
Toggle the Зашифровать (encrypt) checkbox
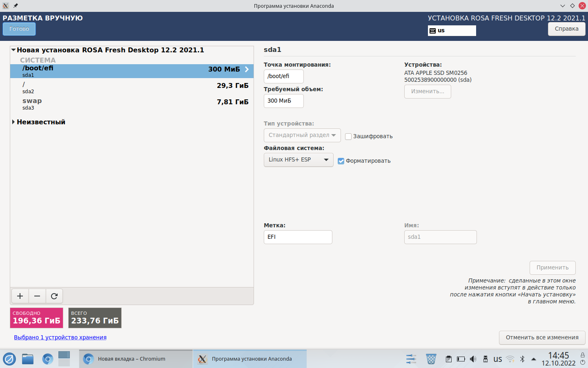tap(348, 137)
